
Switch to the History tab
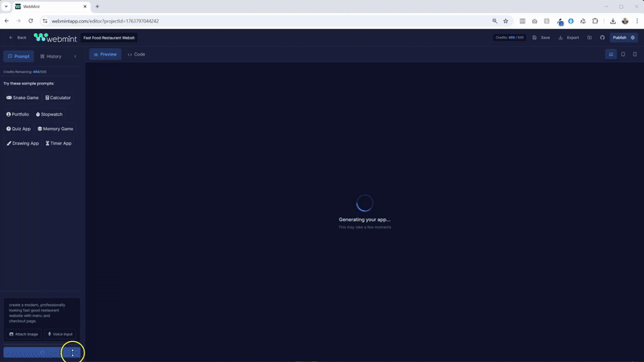[x=51, y=56]
